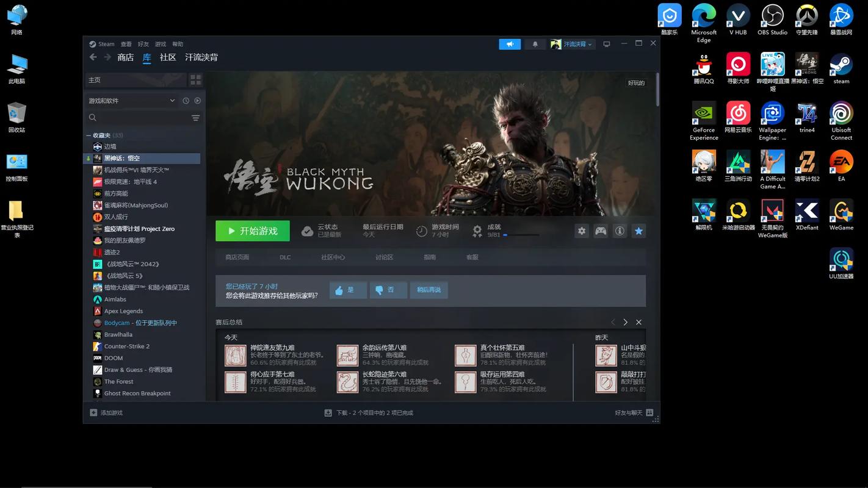Image resolution: width=868 pixels, height=488 pixels.
Task: Open the 游戏 games menu
Action: [x=161, y=44]
